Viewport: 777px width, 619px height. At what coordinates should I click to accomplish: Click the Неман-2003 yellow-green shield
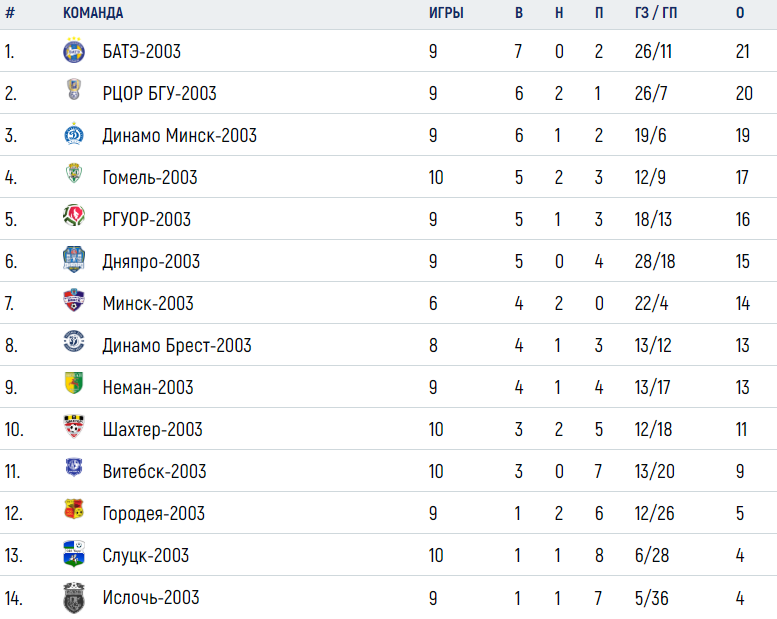74,383
